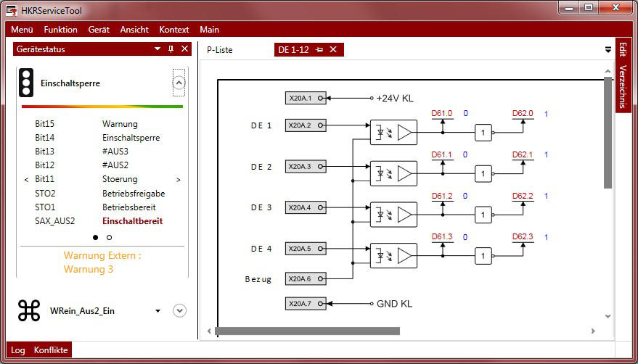Open the Funktion menu

[x=60, y=30]
